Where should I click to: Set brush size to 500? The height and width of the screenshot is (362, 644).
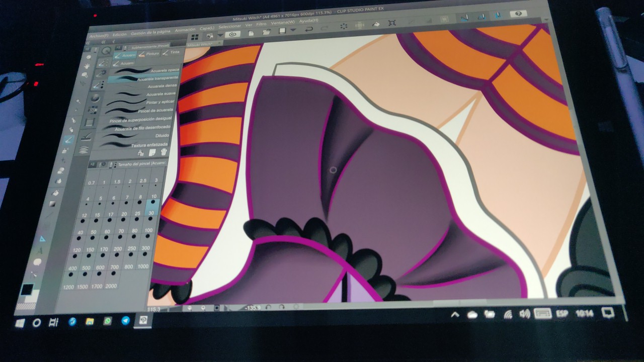point(87,261)
